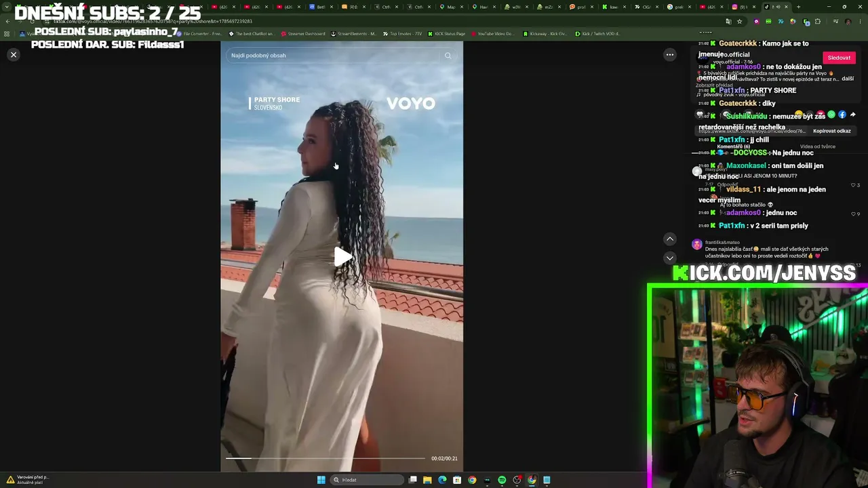Bookmark this page with the star icon
Viewport: 868px width, 488px height.
pyautogui.click(x=739, y=22)
